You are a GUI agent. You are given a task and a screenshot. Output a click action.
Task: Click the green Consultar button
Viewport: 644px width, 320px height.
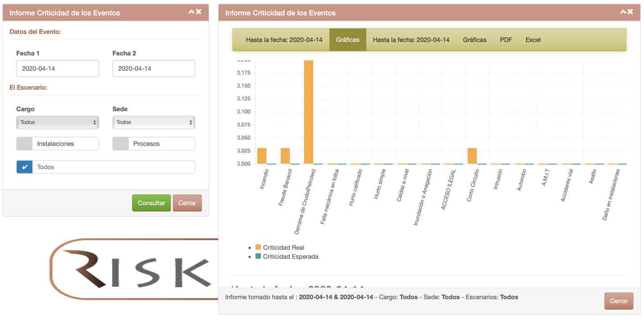click(151, 203)
